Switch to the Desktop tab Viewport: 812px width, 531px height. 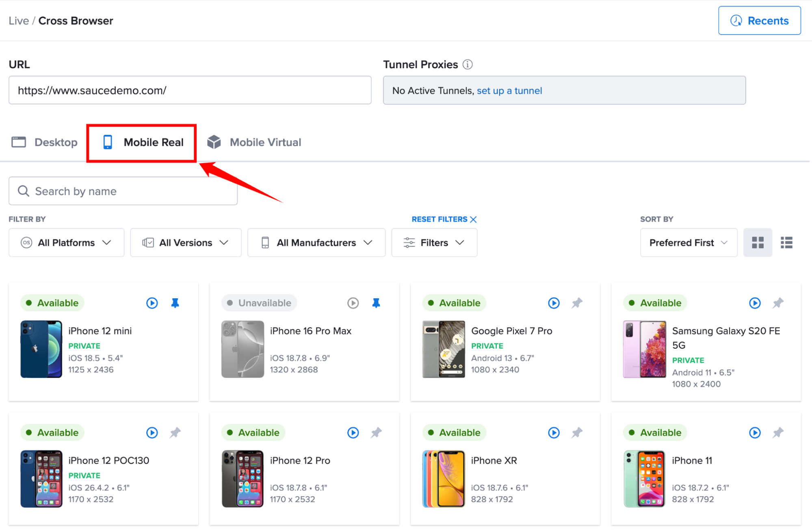tap(45, 142)
